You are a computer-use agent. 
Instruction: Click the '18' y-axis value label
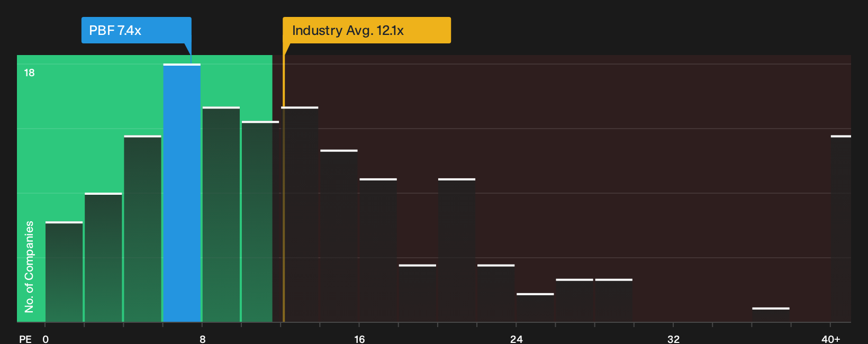coord(30,73)
